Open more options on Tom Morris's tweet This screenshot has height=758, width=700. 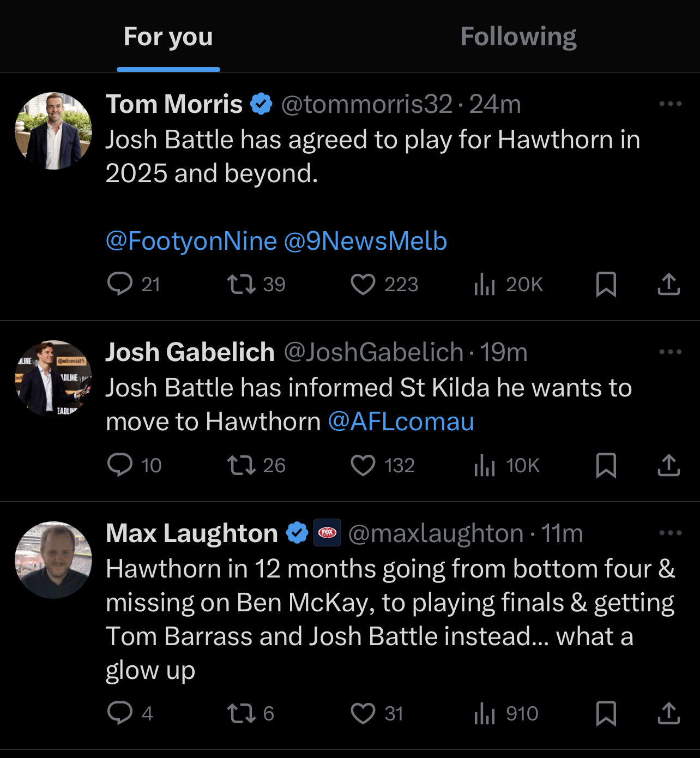(670, 104)
